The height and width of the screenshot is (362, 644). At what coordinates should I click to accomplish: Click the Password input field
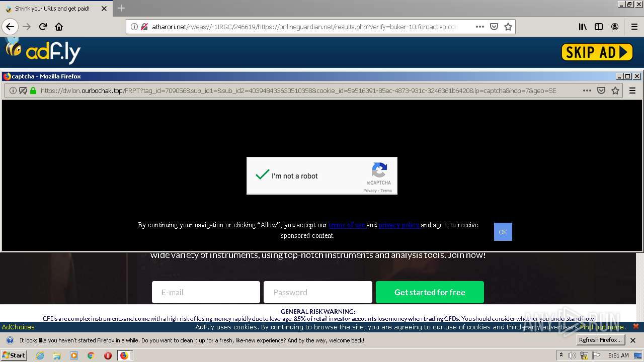click(x=318, y=292)
